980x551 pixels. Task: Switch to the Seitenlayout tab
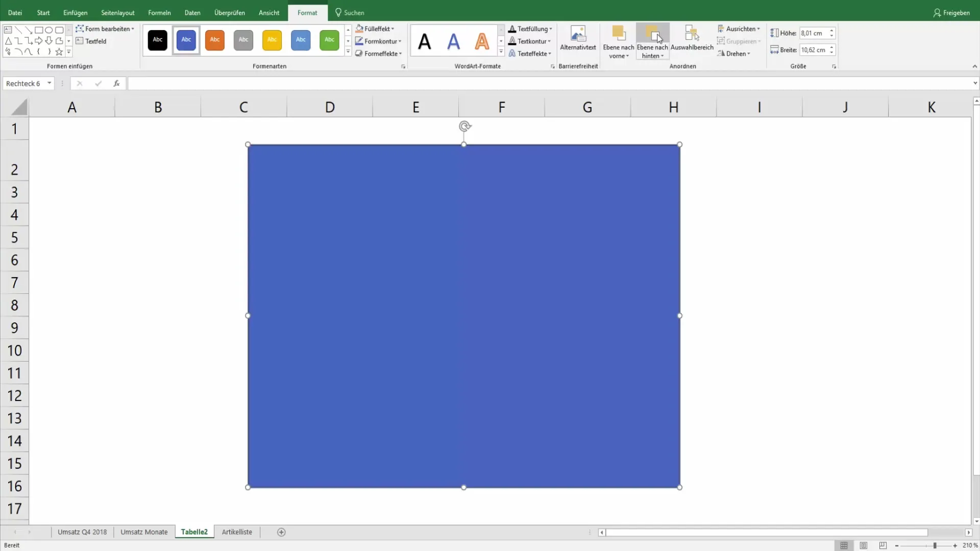click(x=118, y=13)
